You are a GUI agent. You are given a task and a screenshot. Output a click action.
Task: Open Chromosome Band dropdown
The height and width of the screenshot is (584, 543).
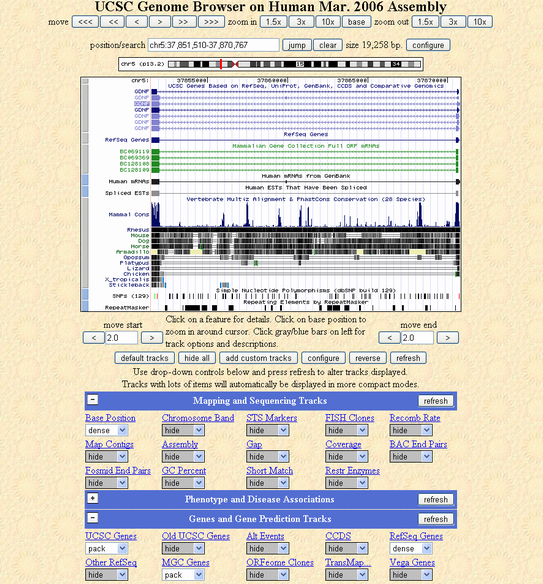[183, 430]
